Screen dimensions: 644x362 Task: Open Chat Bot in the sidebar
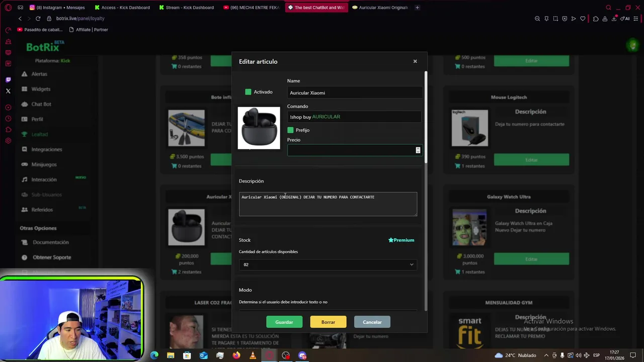coord(41,104)
